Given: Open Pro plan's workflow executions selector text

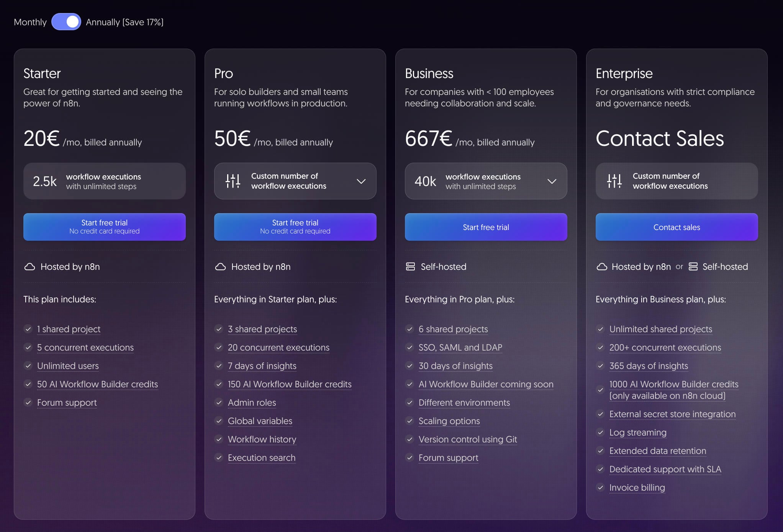Looking at the screenshot, I should click(288, 181).
